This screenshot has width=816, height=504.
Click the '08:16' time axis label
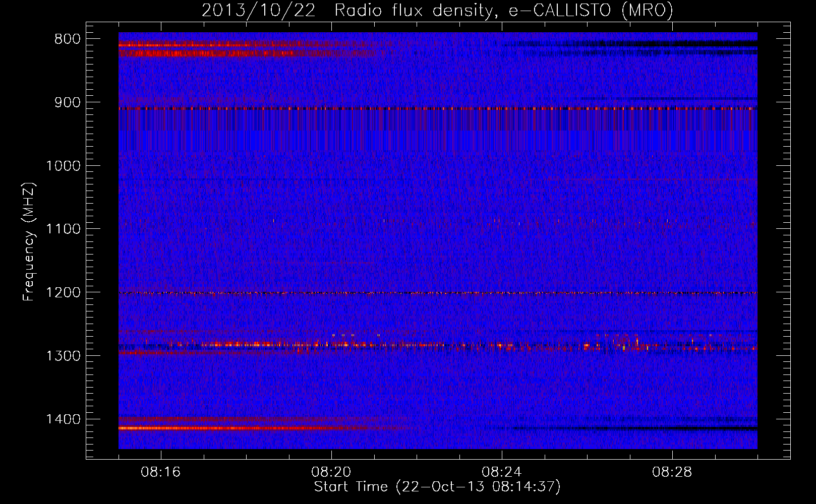[x=161, y=473]
